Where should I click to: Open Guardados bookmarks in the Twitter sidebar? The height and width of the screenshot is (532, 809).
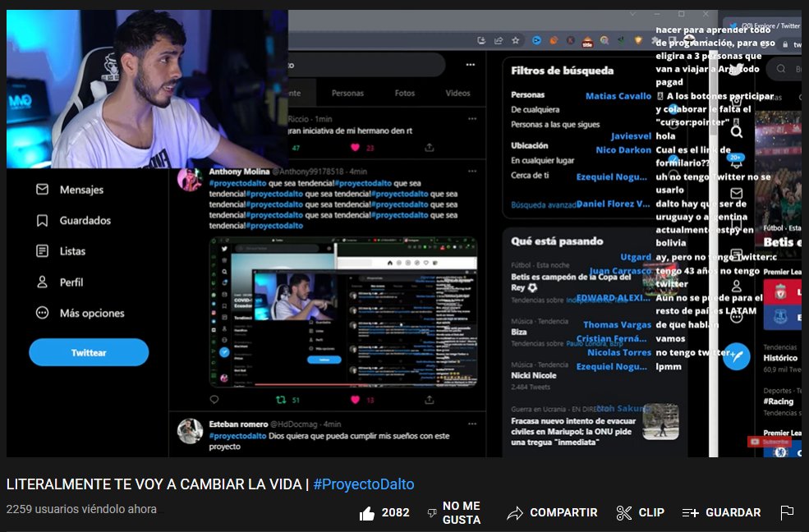click(x=85, y=221)
